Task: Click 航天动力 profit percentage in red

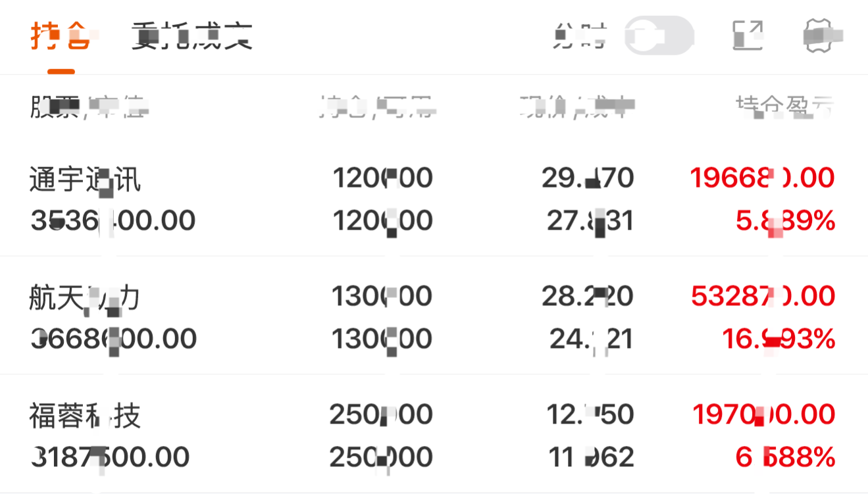Action: (x=779, y=339)
